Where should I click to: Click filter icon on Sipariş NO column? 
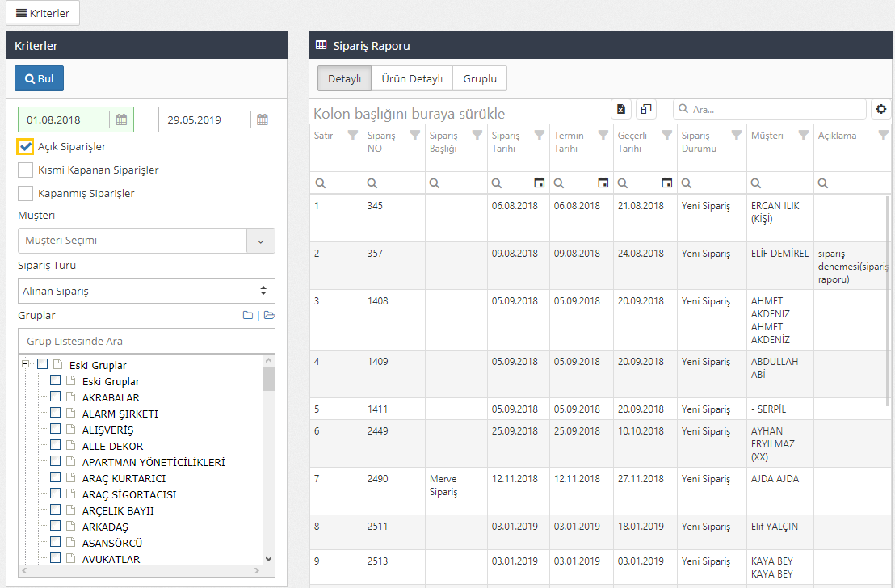[415, 136]
